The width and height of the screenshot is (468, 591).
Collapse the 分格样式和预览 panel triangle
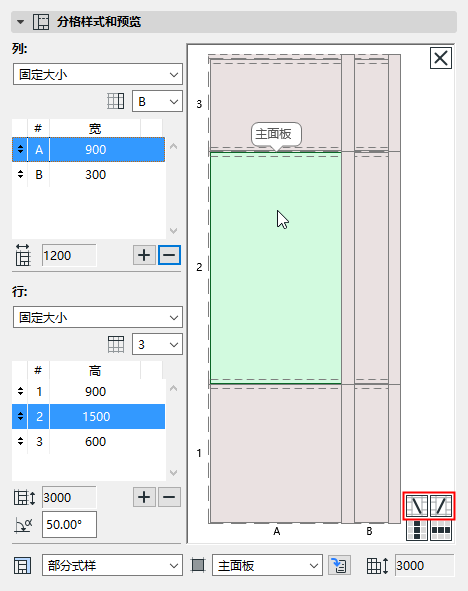tap(20, 22)
